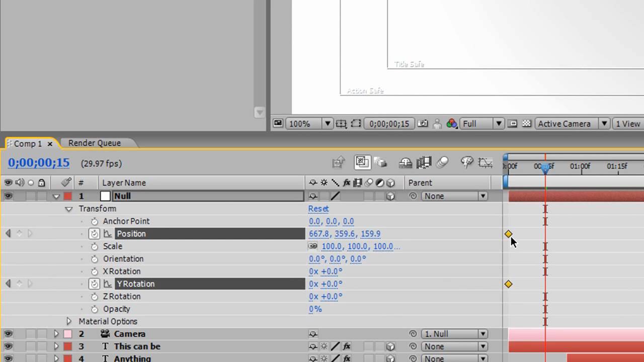Toggle shy switch for Null layer
Image resolution: width=644 pixels, height=362 pixels.
[313, 196]
